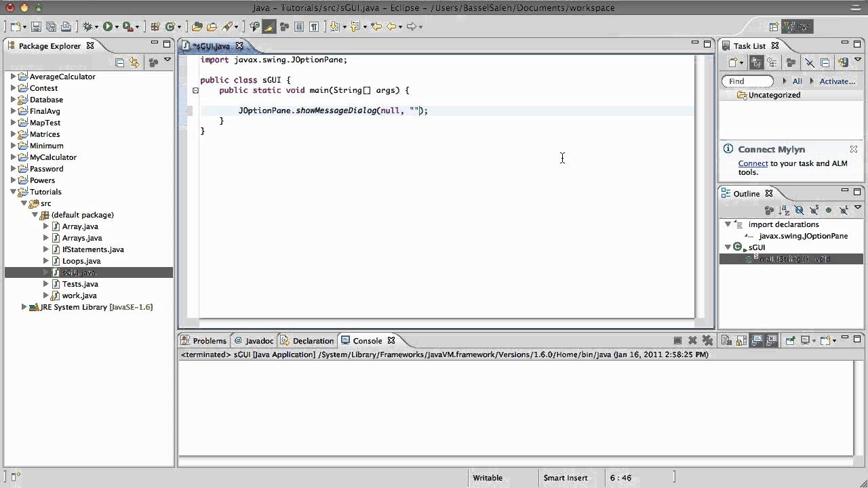Toggle alphabetical Sort in Outline
Viewport: 868px width, 488px height.
tap(784, 211)
